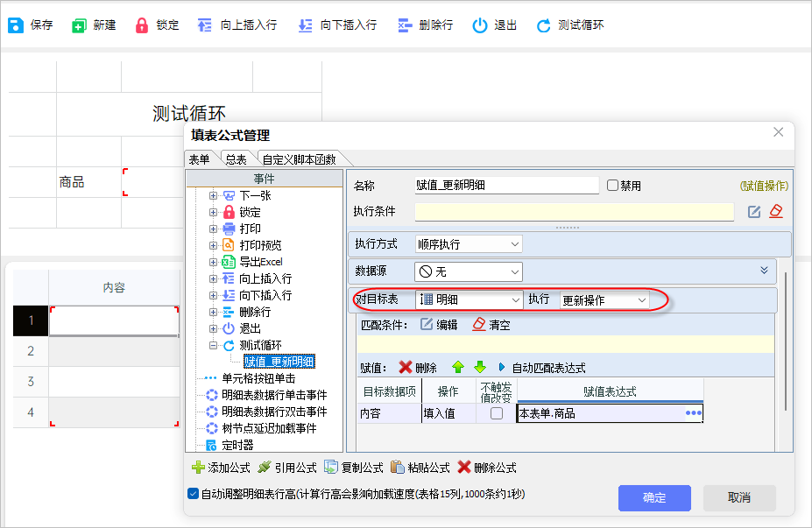Click the 取消 button
Screen dimensions: 812x528
(x=739, y=497)
